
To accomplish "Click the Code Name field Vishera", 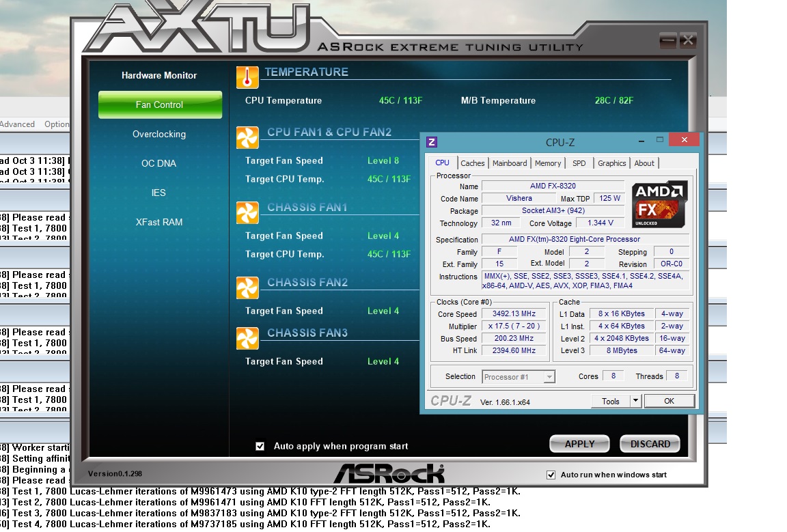I will click(519, 198).
